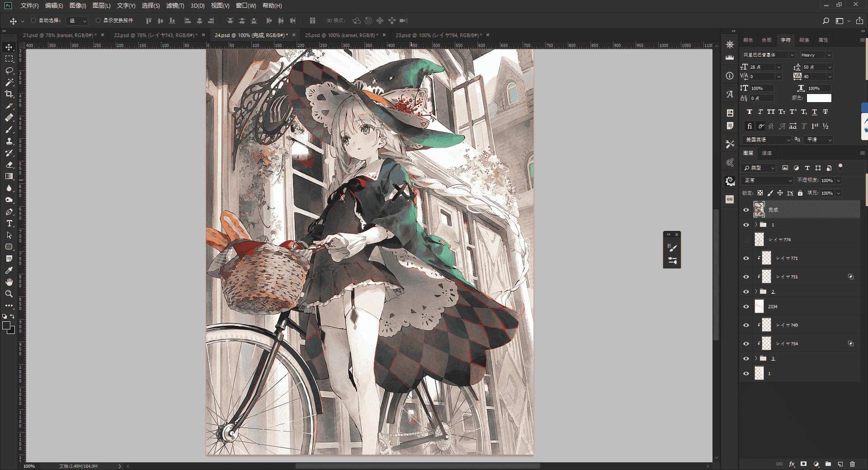The width and height of the screenshot is (868, 470).
Task: Enable the 显示变换控件 checkbox
Action: click(98, 20)
